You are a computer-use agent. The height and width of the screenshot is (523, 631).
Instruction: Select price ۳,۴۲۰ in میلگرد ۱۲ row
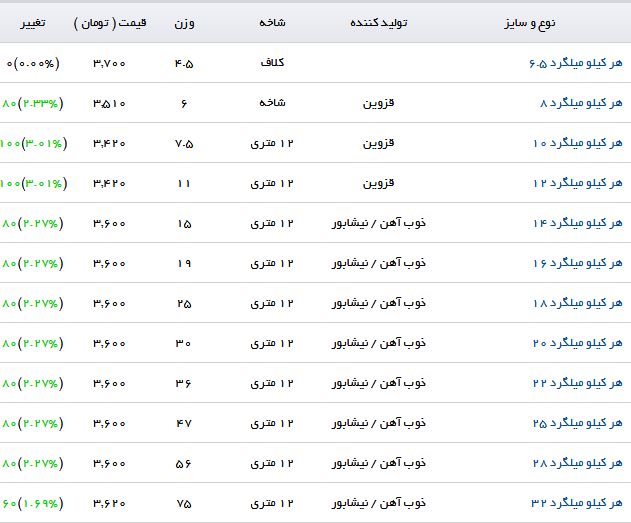point(109,183)
